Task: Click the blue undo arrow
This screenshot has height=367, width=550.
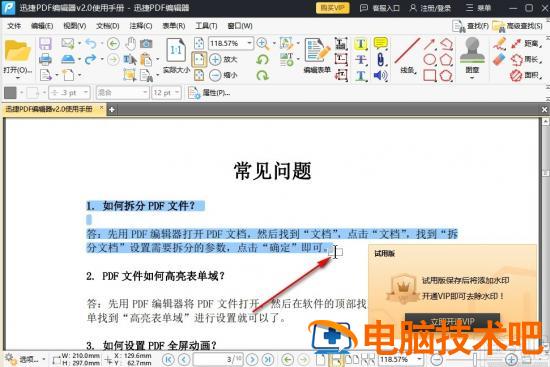Action: point(90,44)
